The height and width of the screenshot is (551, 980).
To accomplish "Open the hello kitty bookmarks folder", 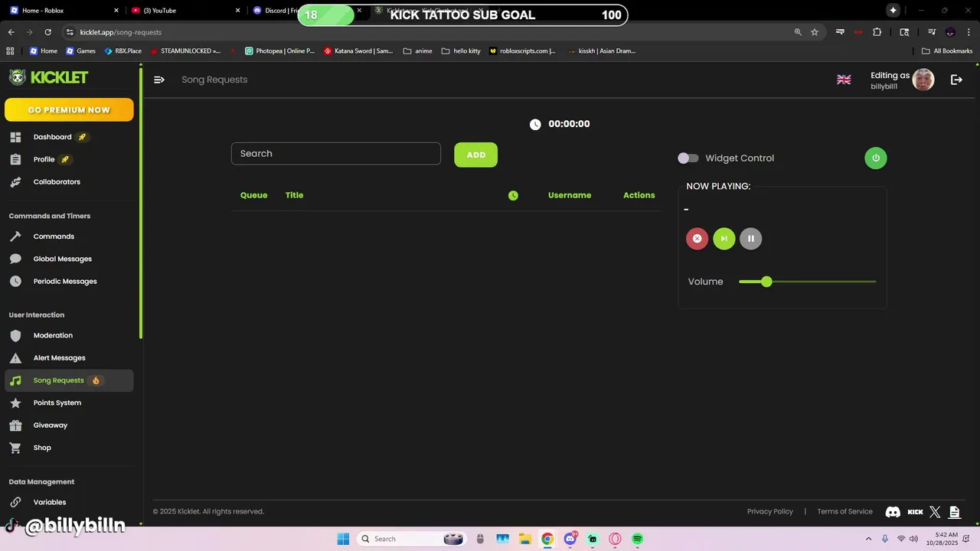I will tap(461, 51).
